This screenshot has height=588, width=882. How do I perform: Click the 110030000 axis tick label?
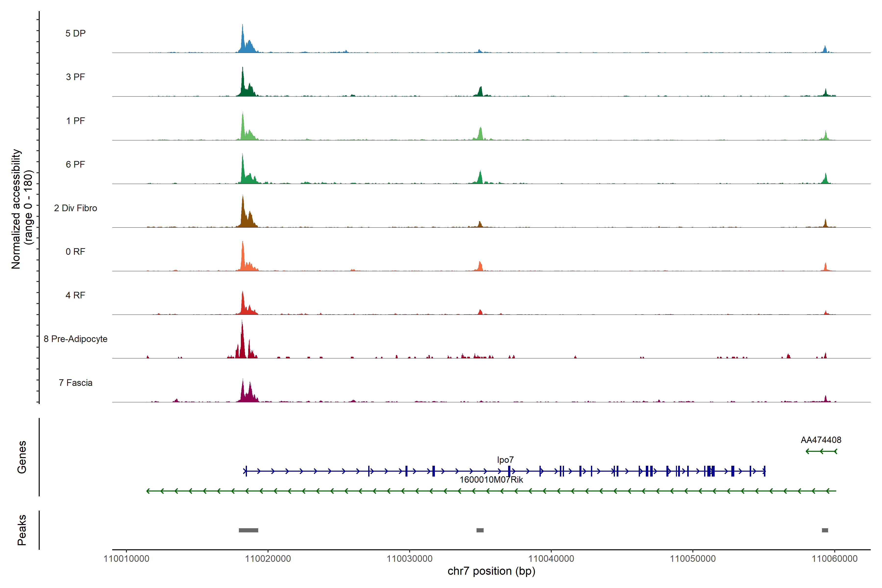(x=409, y=559)
